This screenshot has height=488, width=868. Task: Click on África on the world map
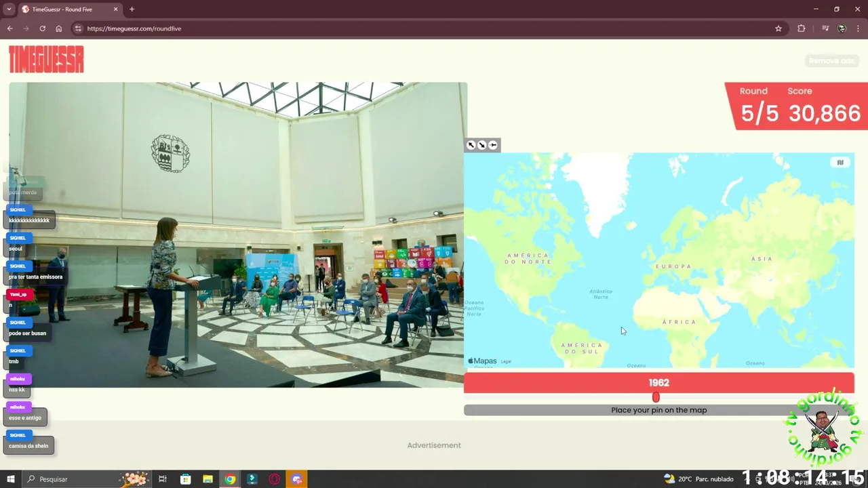(x=679, y=322)
